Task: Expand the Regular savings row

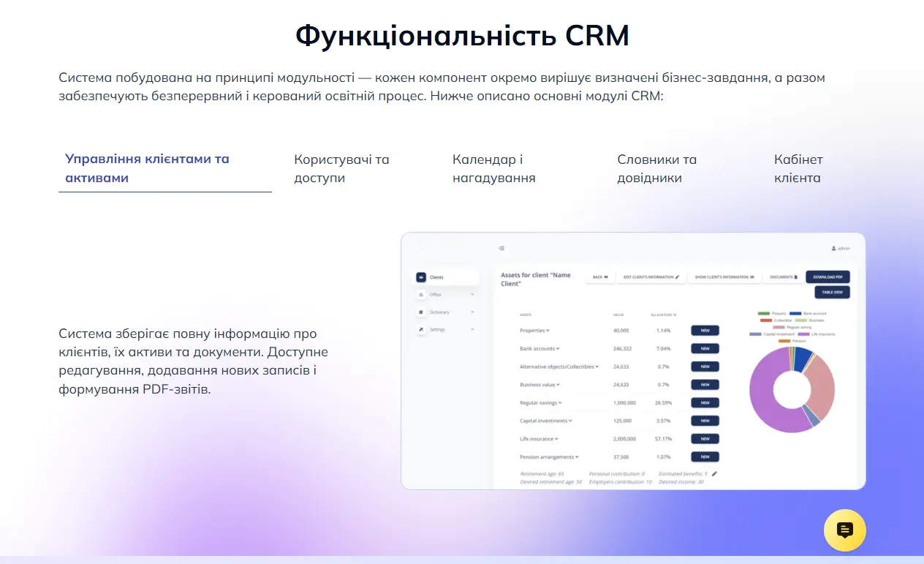Action: tap(560, 403)
